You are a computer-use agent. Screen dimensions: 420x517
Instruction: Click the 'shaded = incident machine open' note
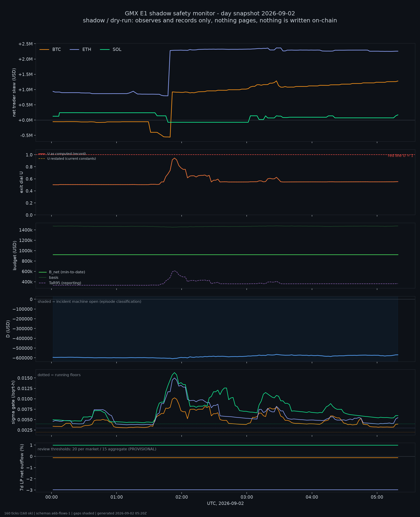[89, 302]
